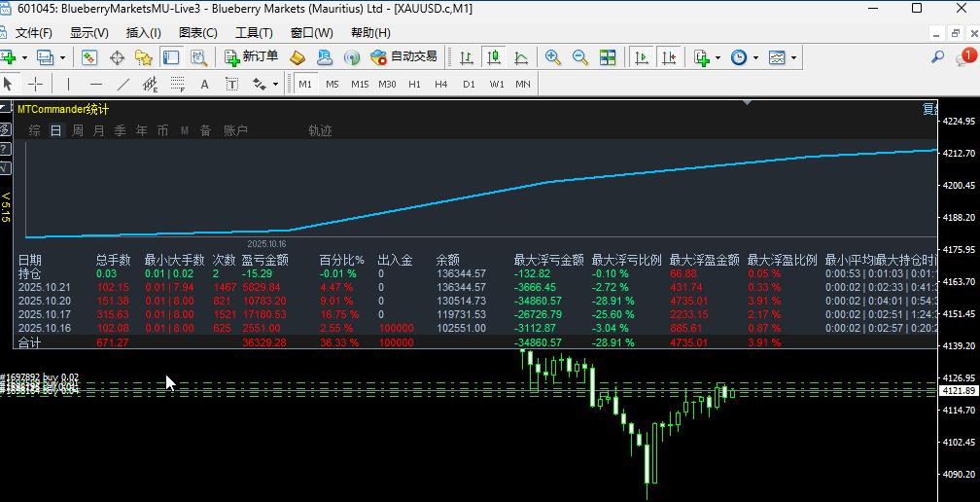Select the horizontal line drawing tool

pyautogui.click(x=95, y=83)
